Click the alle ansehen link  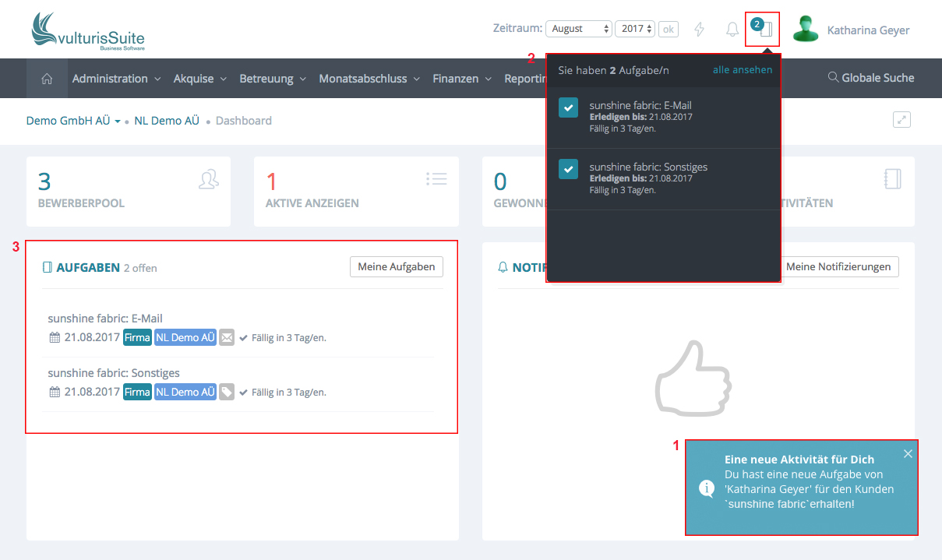[742, 70]
